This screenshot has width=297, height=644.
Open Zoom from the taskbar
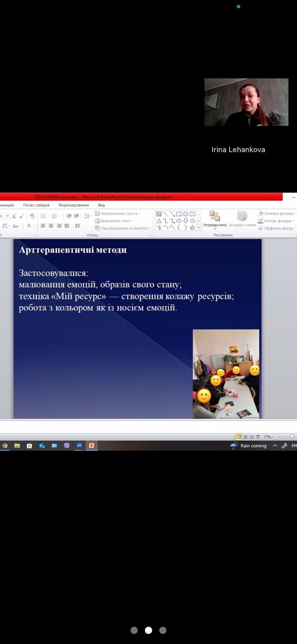coord(79,446)
